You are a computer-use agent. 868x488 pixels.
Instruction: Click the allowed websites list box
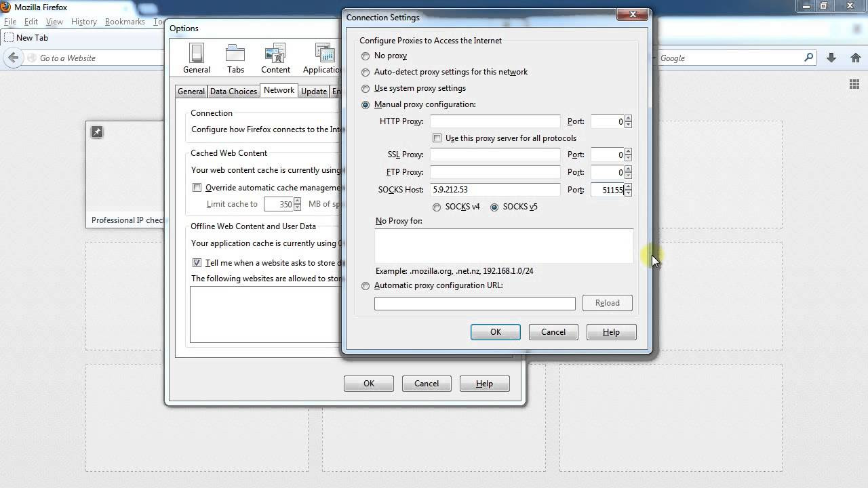(x=264, y=314)
